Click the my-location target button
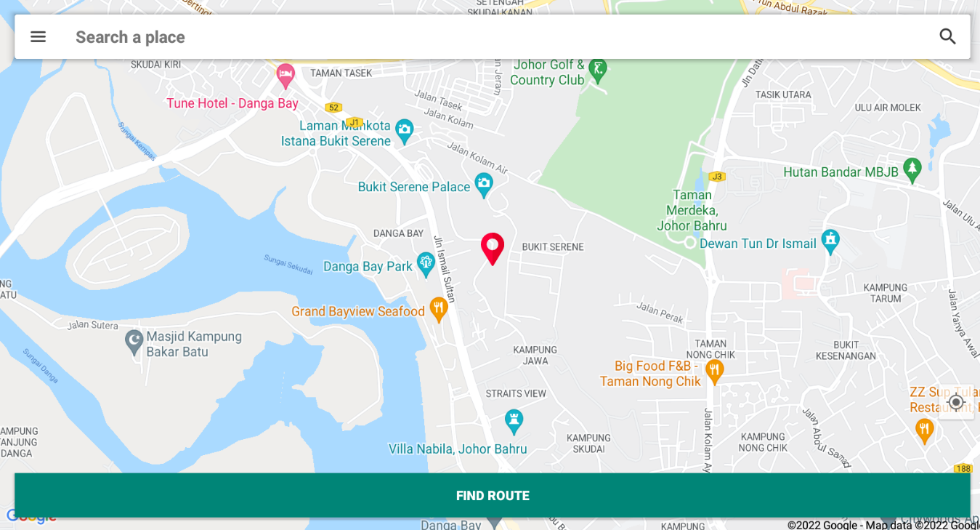Viewport: 980px width, 530px height. 956,402
